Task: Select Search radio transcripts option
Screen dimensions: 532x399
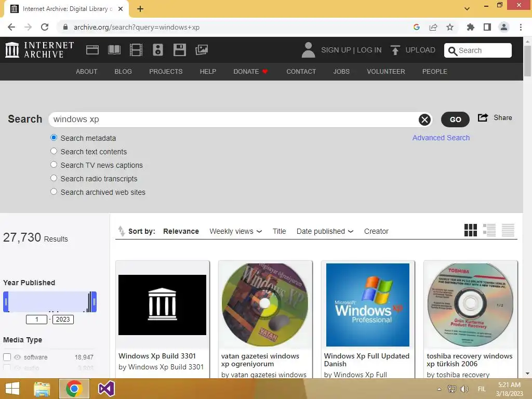Action: pyautogui.click(x=54, y=178)
